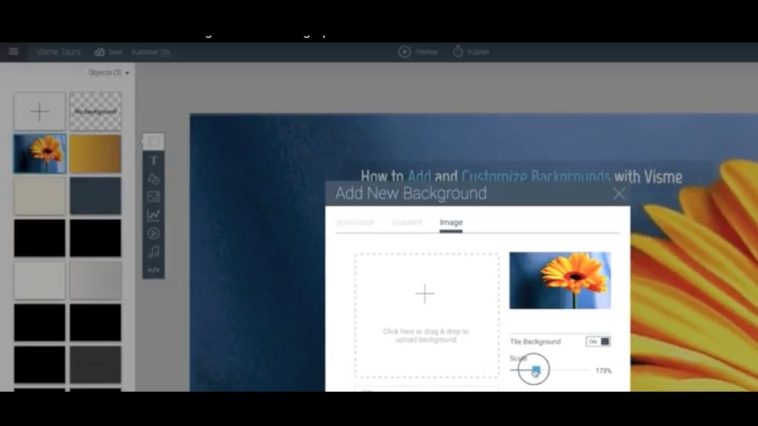Click the Save button in the top bar
Screen dimensions: 758x426
(108, 52)
